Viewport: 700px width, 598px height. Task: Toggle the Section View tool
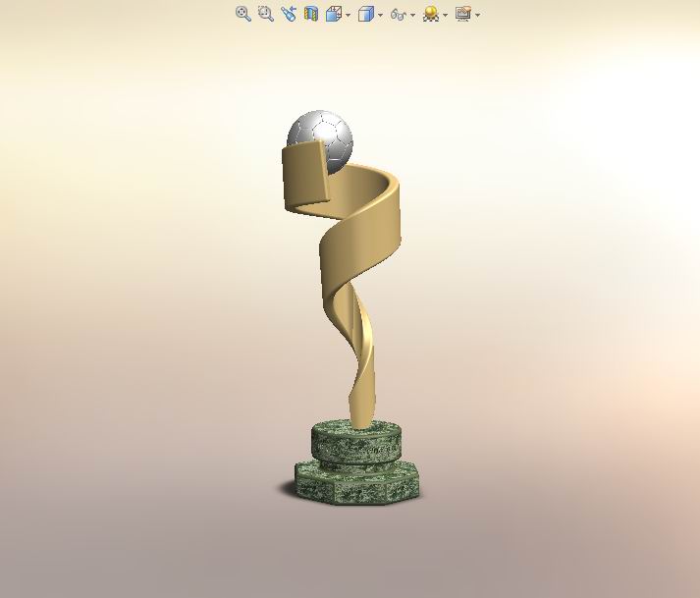pyautogui.click(x=311, y=14)
